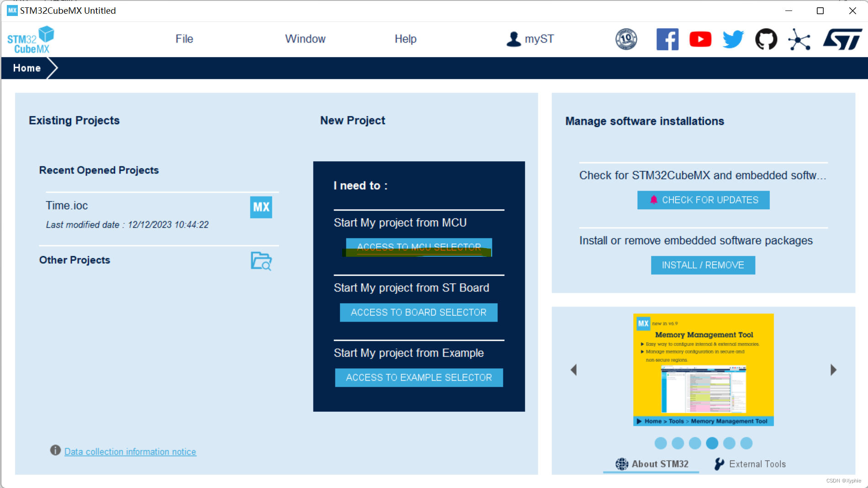Click the title bar MX app icon
The image size is (868, 488).
[x=12, y=10]
